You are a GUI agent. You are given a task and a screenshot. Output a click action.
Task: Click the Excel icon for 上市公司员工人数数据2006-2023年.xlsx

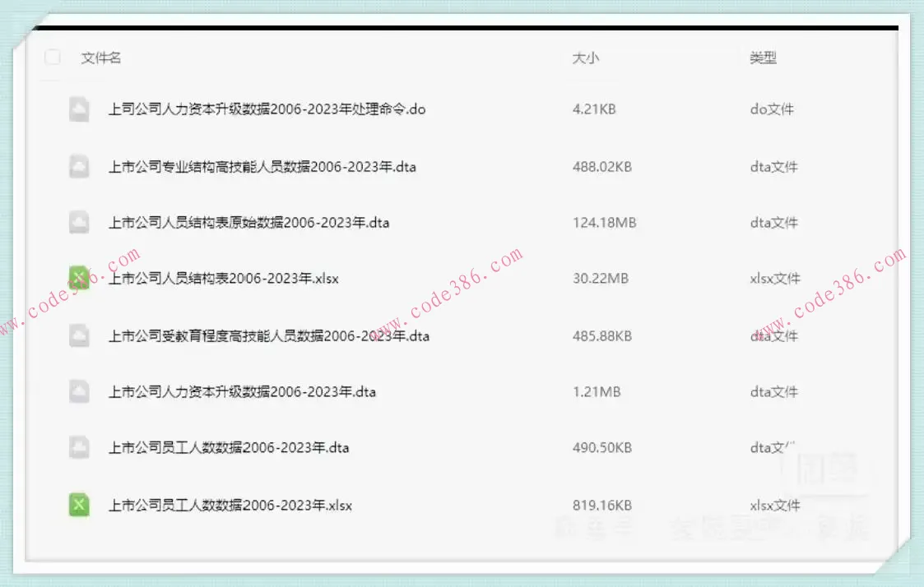pyautogui.click(x=79, y=505)
